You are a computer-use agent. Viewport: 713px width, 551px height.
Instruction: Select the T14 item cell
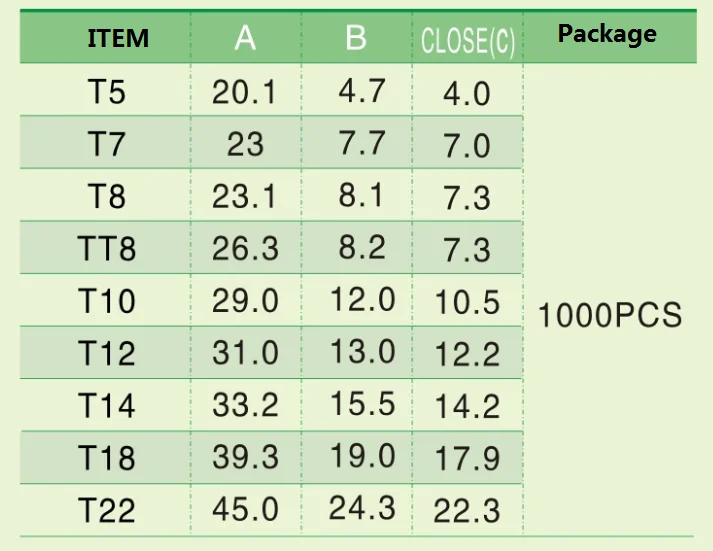106,406
